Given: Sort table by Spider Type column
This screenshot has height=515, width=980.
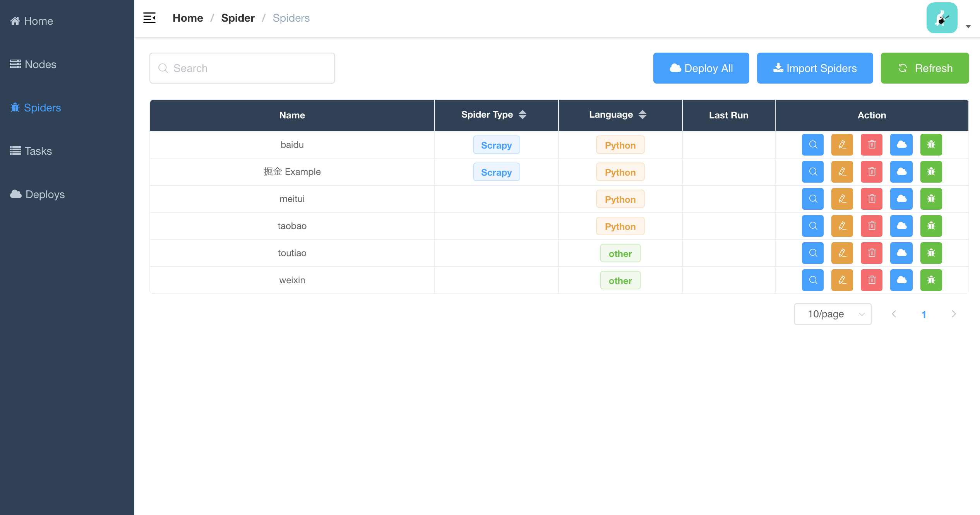Looking at the screenshot, I should [x=523, y=115].
